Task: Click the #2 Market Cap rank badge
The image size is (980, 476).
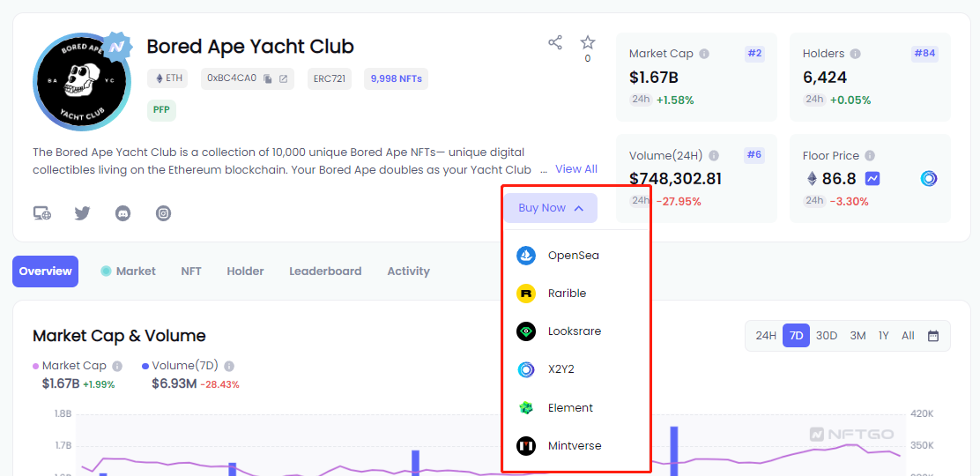Action: [x=754, y=54]
